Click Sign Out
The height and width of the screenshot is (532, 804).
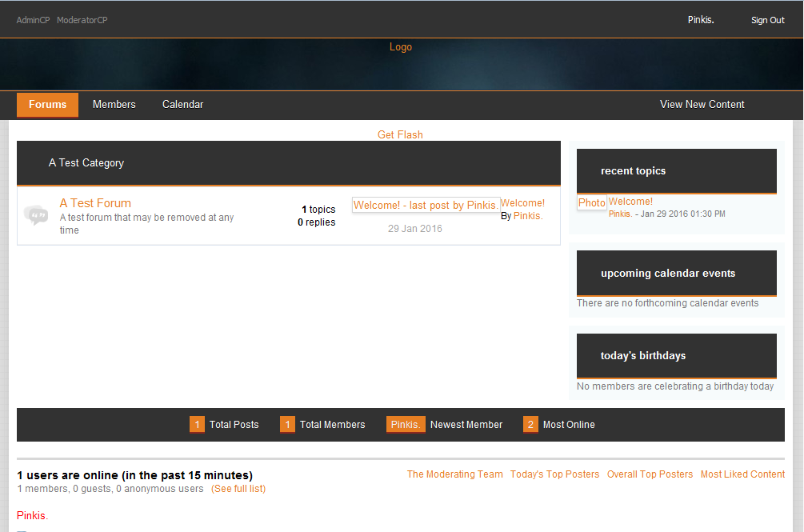click(x=767, y=20)
